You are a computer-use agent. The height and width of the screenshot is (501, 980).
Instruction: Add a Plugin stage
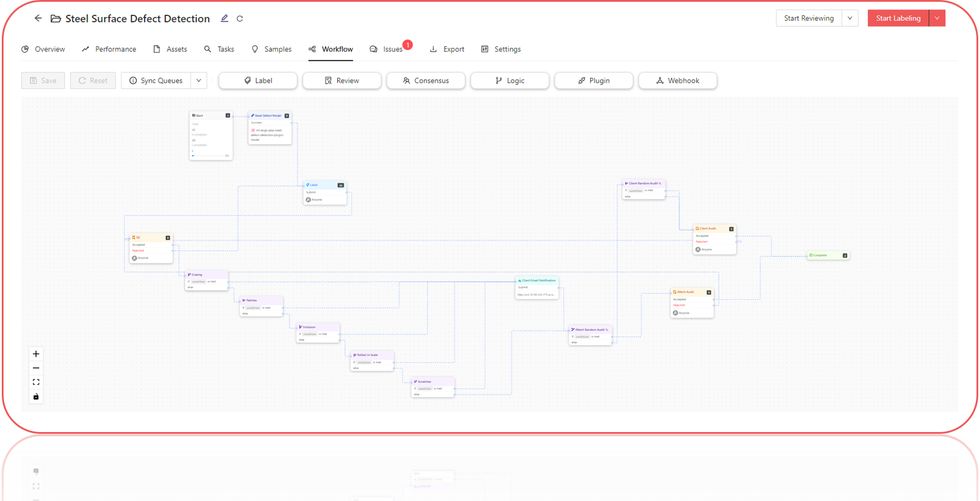tap(594, 81)
